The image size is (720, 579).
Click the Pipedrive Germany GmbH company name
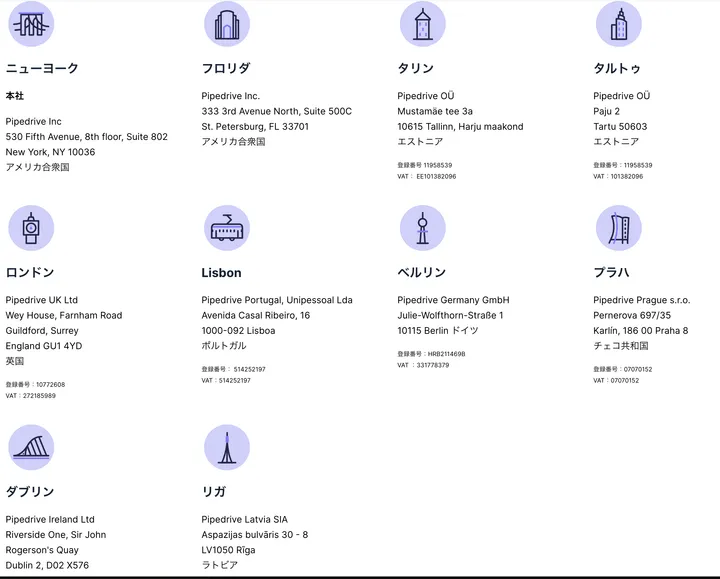point(453,300)
